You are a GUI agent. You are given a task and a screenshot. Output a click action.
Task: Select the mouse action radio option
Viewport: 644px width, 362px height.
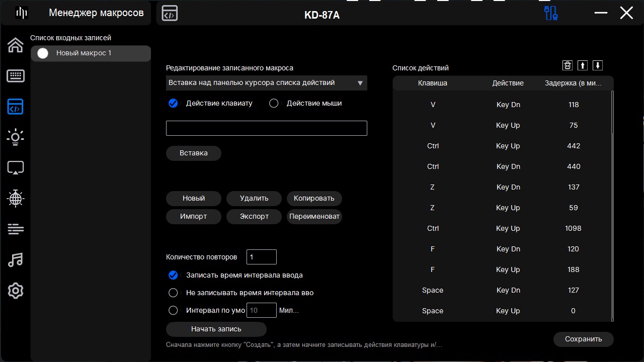pyautogui.click(x=274, y=103)
